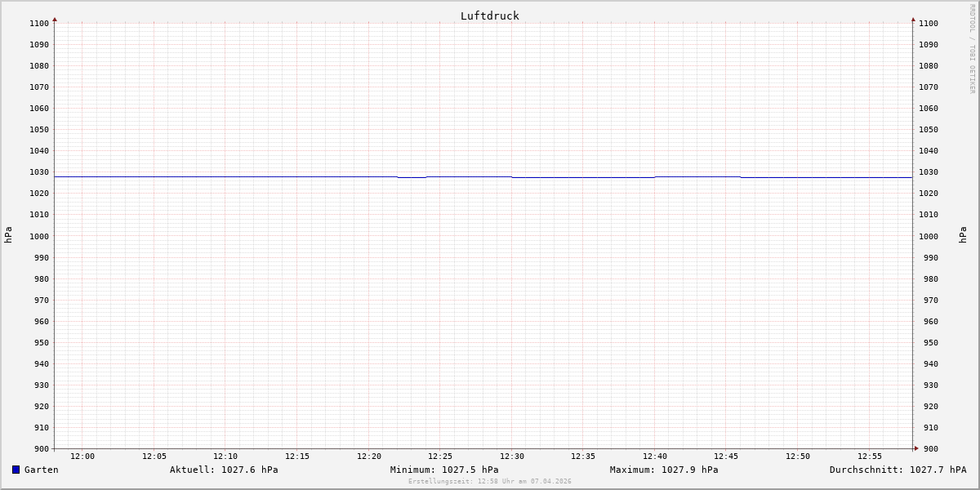The width and height of the screenshot is (980, 490).
Task: Click the Durchschnitt 1027.7 hPA value
Action: pos(898,470)
